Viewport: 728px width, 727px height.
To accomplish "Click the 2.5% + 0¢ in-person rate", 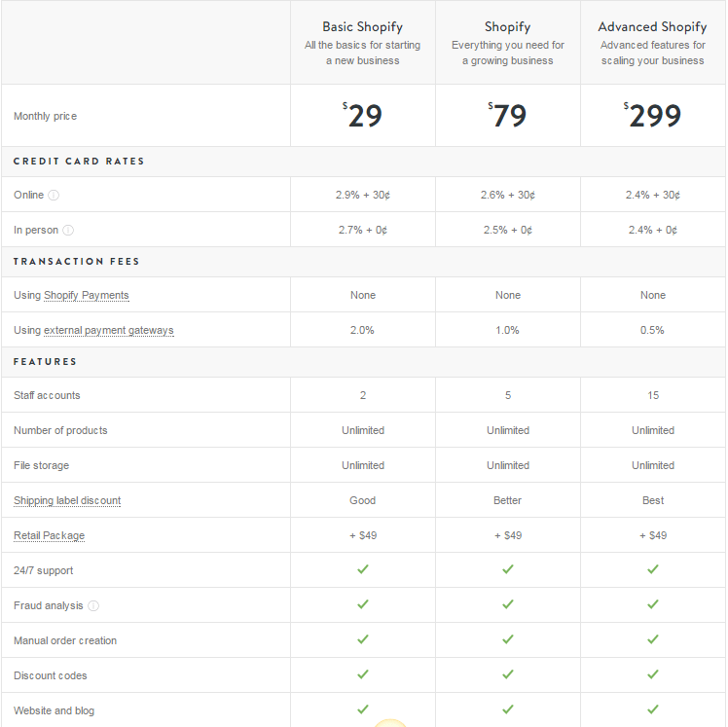I will point(507,231).
